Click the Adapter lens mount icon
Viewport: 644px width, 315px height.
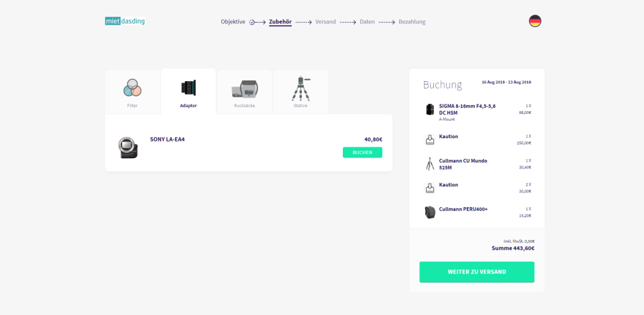[x=189, y=88]
